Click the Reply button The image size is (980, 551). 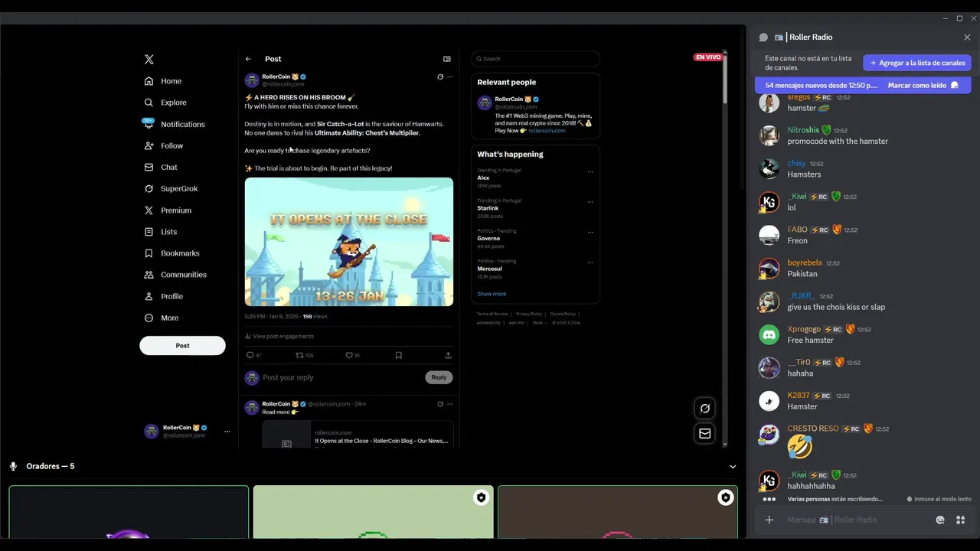pos(439,377)
